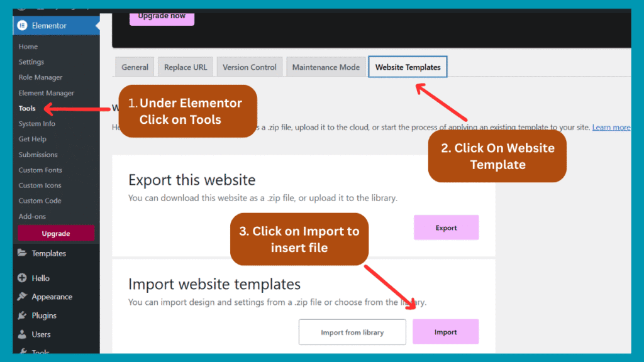Switch to the Maintenance Mode tab
This screenshot has width=644, height=362.
326,67
